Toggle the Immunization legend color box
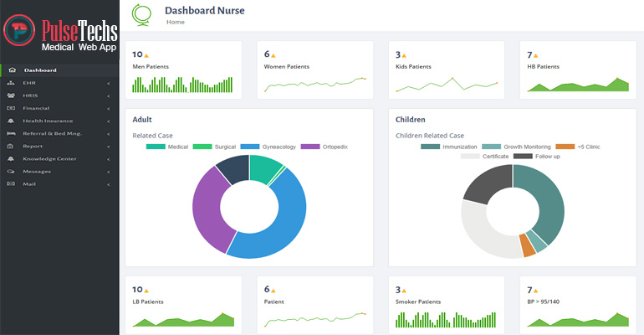Viewport: 644px width, 335px height. (x=430, y=147)
